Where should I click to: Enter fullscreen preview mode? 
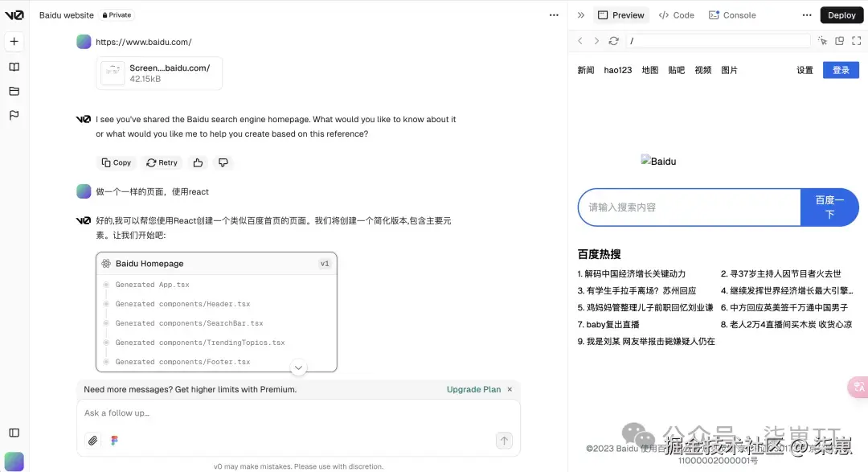pos(857,41)
